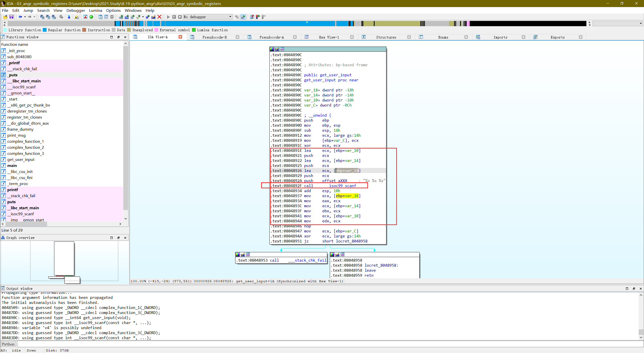Viewport: 644px width, 353px height.
Task: Click the Start process play icon
Action: (x=168, y=17)
